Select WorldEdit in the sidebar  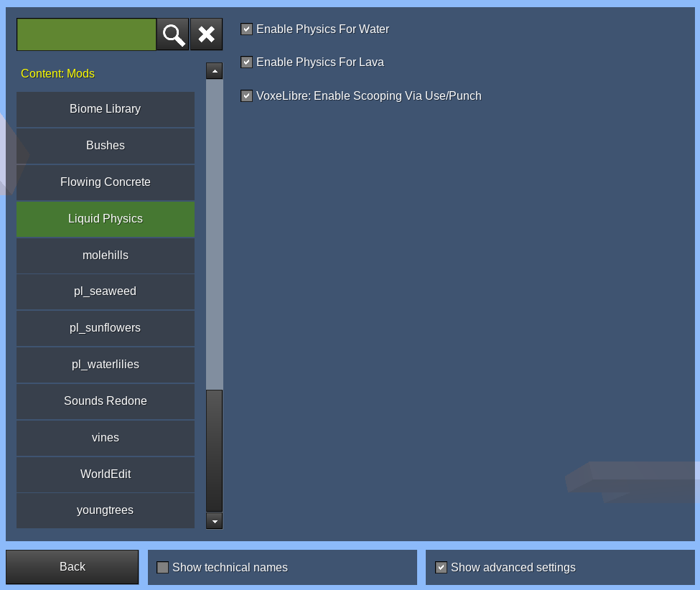click(x=106, y=474)
